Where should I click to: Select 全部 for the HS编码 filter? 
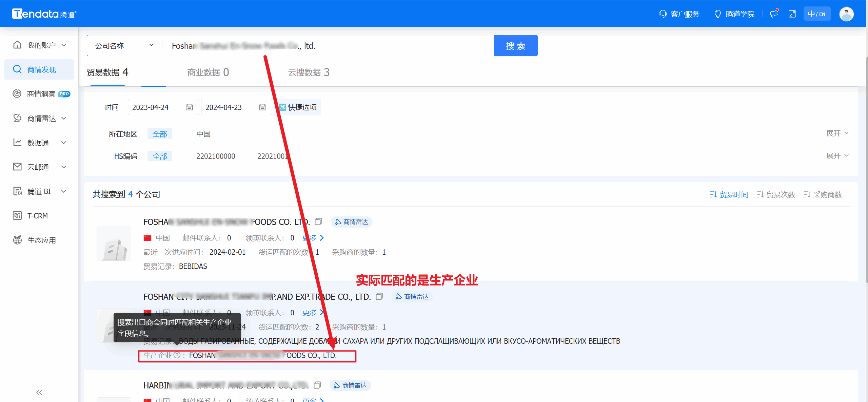(160, 156)
